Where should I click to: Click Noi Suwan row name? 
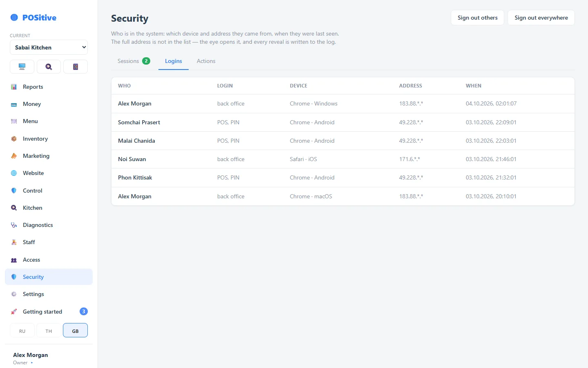132,159
